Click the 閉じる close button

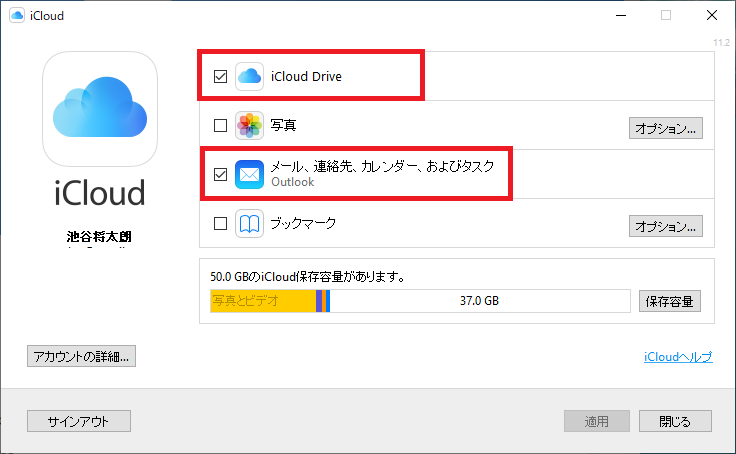675,421
